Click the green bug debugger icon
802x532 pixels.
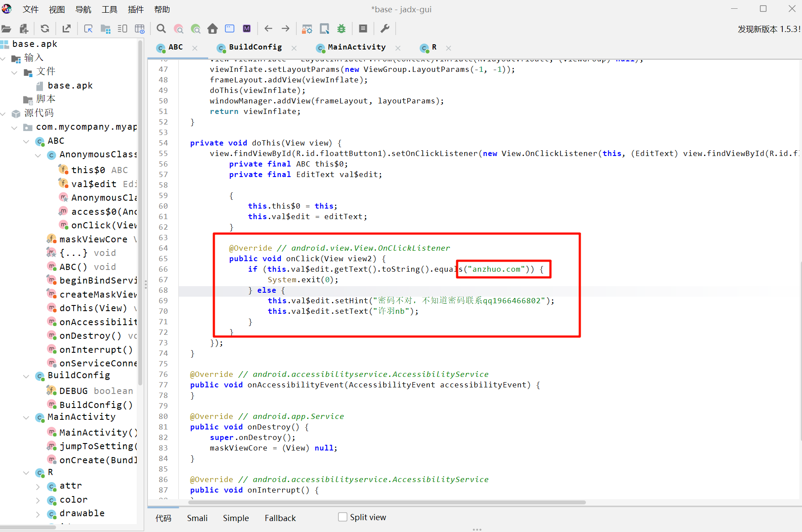point(341,29)
